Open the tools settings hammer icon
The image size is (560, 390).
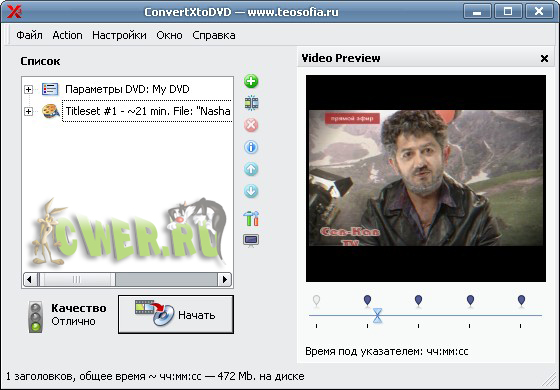251,218
